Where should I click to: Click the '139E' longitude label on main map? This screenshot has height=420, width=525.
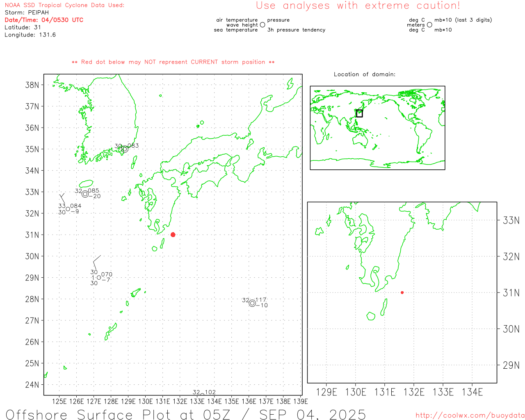[301, 401]
